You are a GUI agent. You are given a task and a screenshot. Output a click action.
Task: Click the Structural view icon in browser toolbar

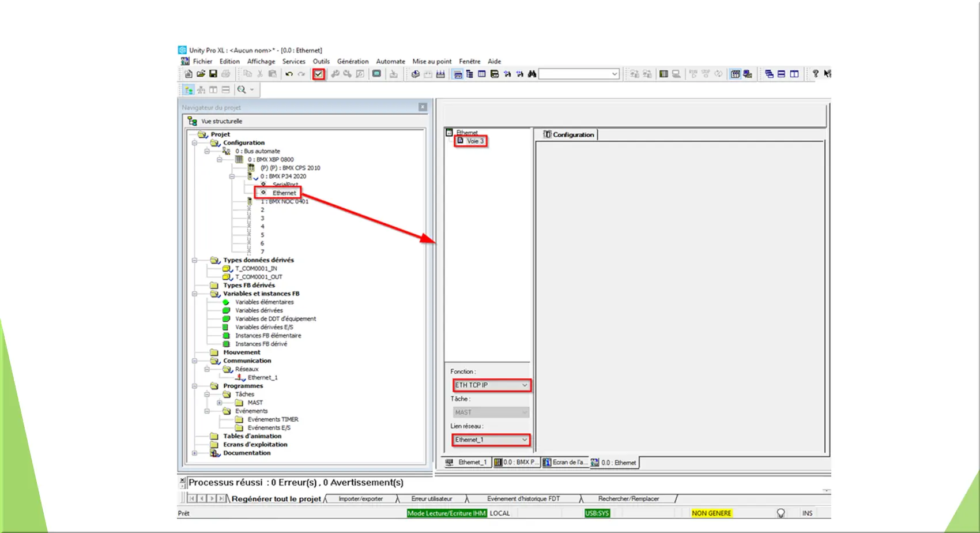tap(188, 90)
